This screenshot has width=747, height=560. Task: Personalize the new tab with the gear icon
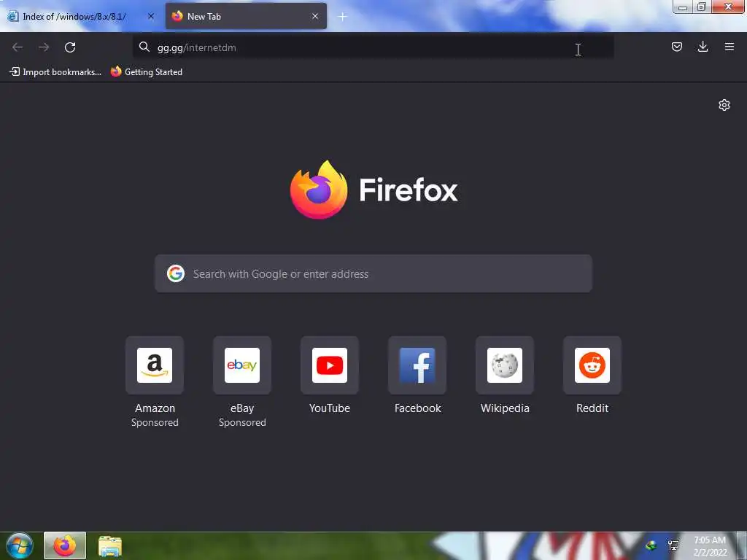[724, 105]
